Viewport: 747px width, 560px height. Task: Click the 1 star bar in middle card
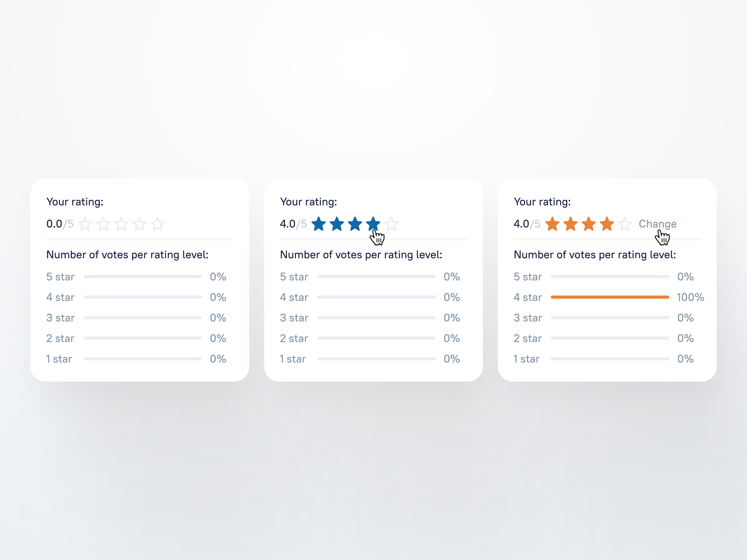(x=376, y=359)
